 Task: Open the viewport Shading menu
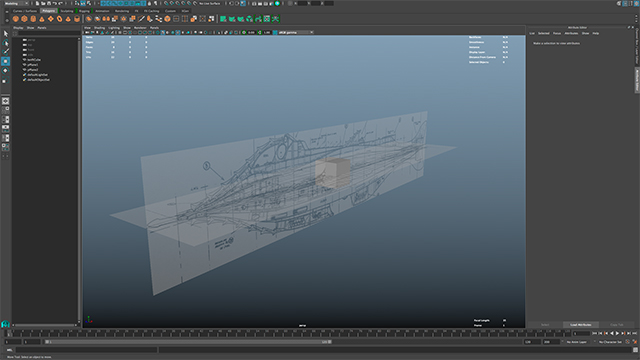click(100, 28)
